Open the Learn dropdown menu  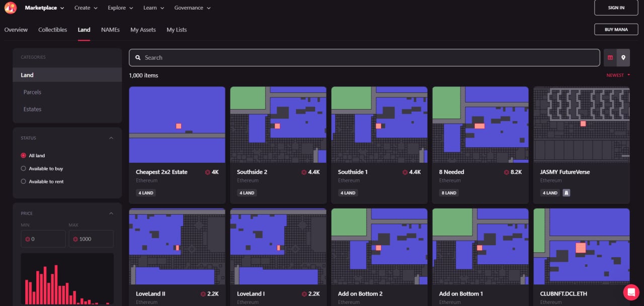(153, 8)
